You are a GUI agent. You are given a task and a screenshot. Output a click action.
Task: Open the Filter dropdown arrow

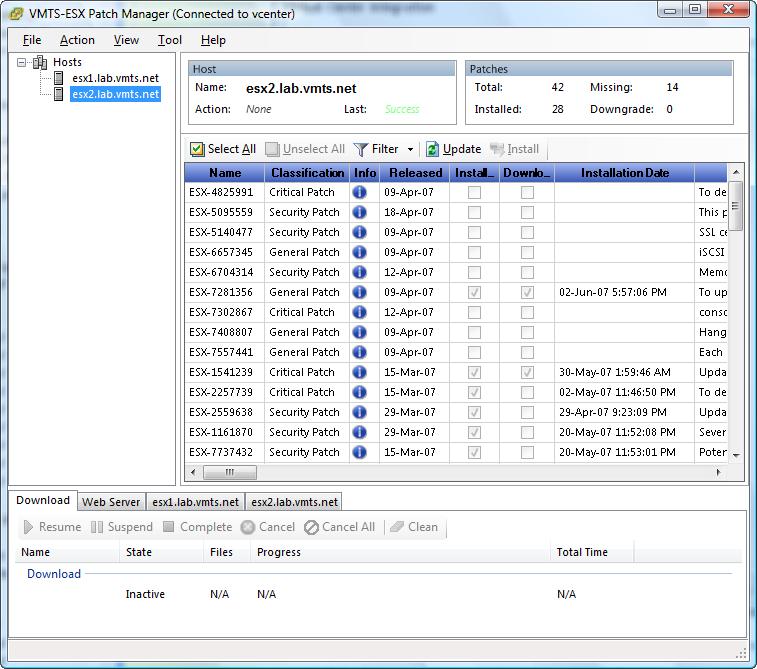point(410,149)
